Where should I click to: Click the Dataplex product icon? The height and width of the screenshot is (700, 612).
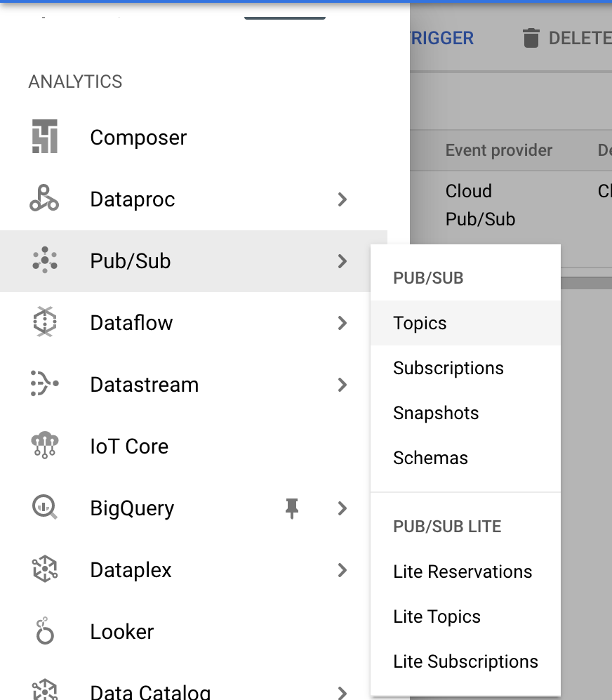(45, 569)
